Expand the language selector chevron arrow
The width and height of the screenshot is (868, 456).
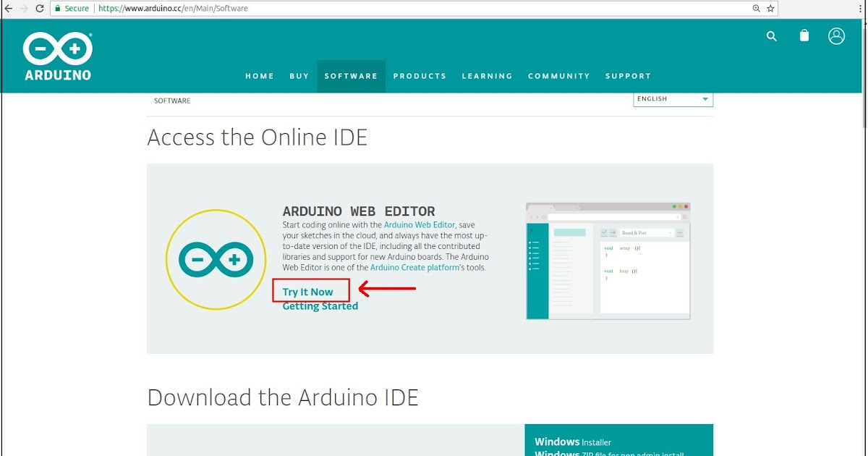tap(705, 98)
